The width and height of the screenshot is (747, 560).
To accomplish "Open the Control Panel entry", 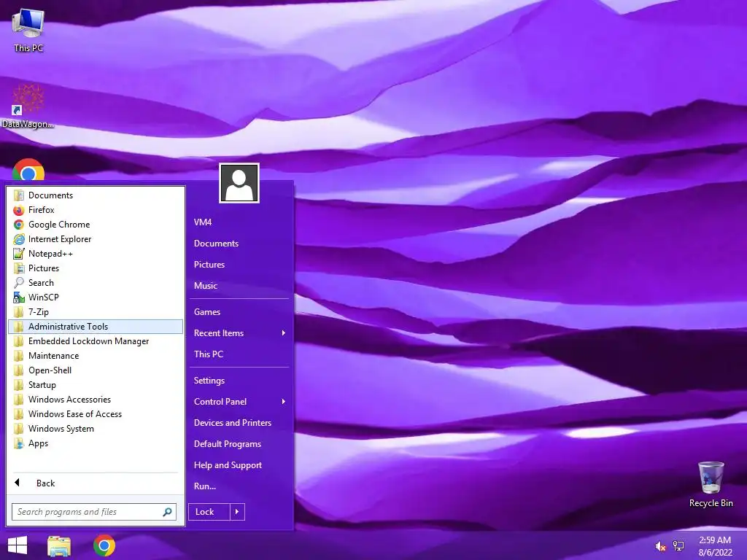I will click(239, 402).
